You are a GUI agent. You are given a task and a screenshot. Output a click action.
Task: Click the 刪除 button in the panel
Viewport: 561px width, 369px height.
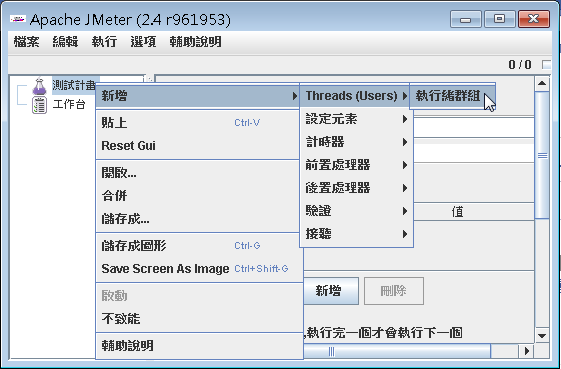click(x=394, y=291)
